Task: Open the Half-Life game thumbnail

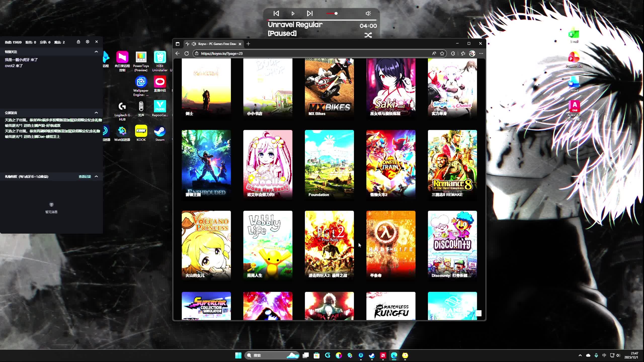Action: pyautogui.click(x=391, y=244)
